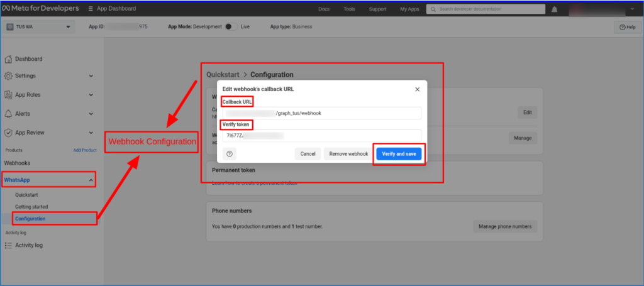644x286 pixels.
Task: Click 'Edit webhook's callback URL' dialog title
Action: click(x=258, y=89)
